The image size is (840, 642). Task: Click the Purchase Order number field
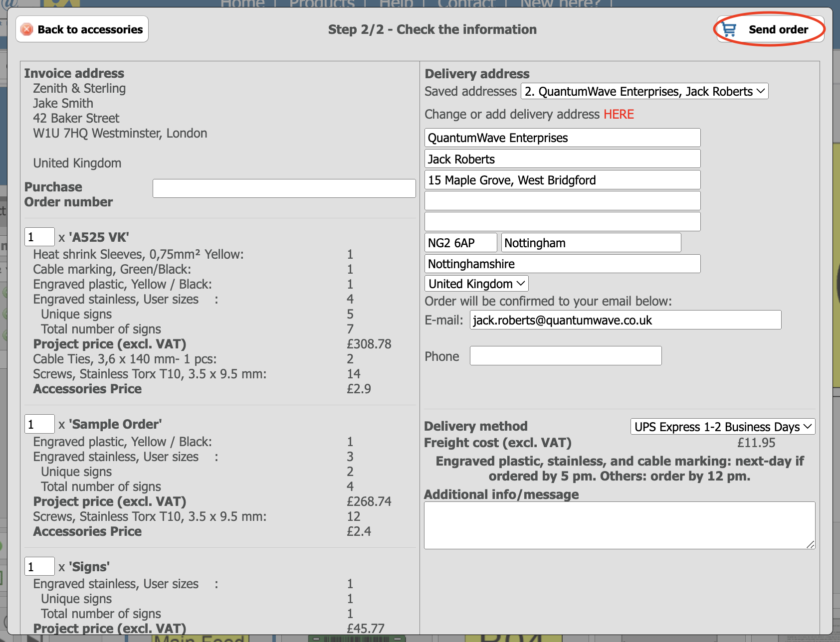pyautogui.click(x=284, y=188)
